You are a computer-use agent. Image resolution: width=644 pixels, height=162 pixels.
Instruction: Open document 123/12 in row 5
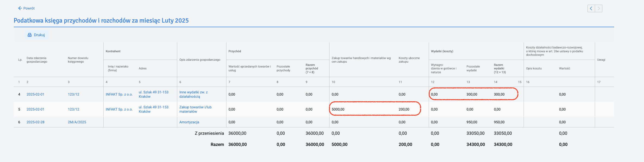73,109
